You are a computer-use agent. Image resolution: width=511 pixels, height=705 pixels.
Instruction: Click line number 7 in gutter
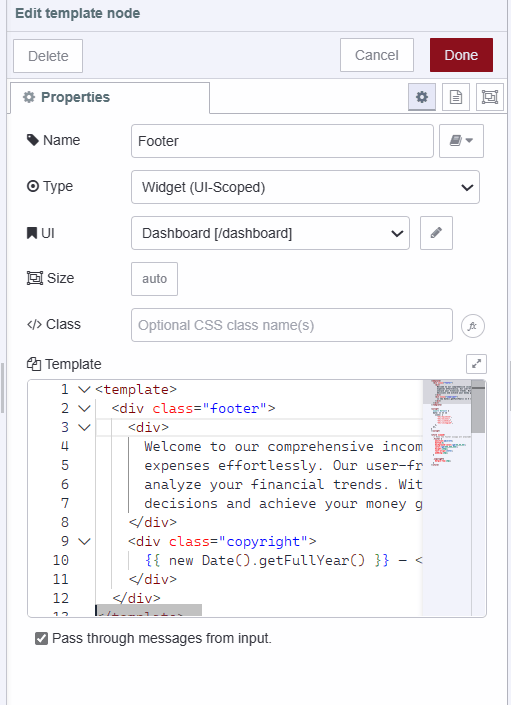65,503
